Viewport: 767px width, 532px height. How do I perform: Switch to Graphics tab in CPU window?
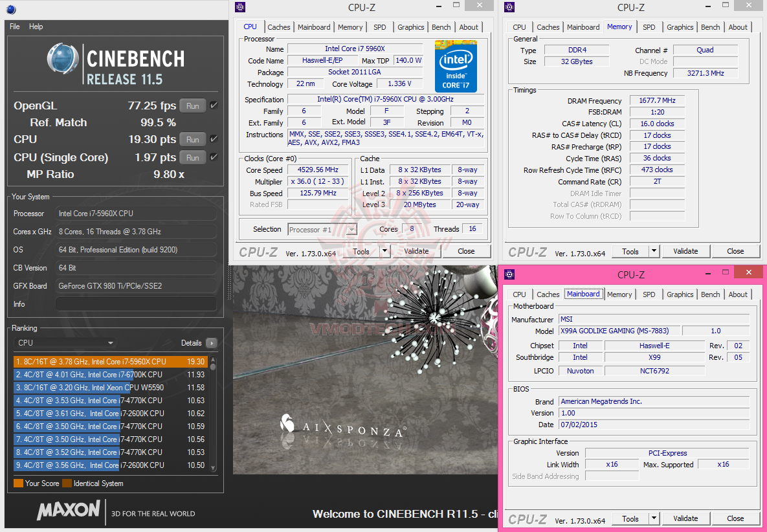pyautogui.click(x=411, y=27)
